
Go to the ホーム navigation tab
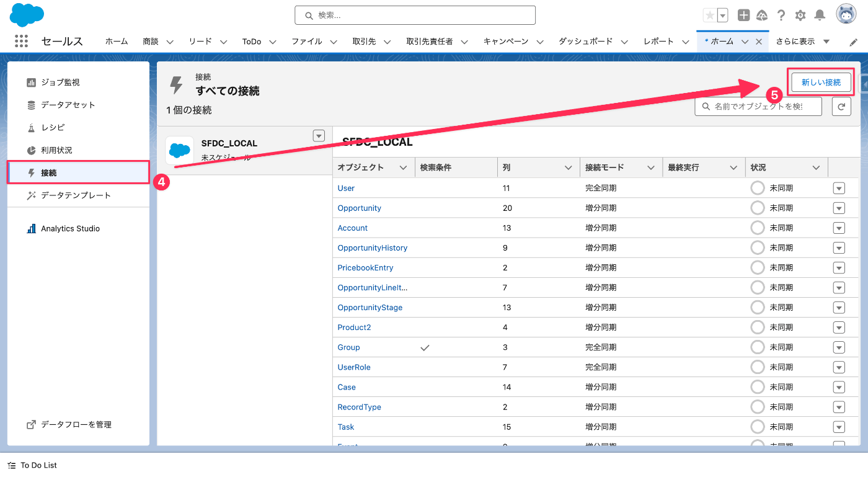pyautogui.click(x=117, y=42)
